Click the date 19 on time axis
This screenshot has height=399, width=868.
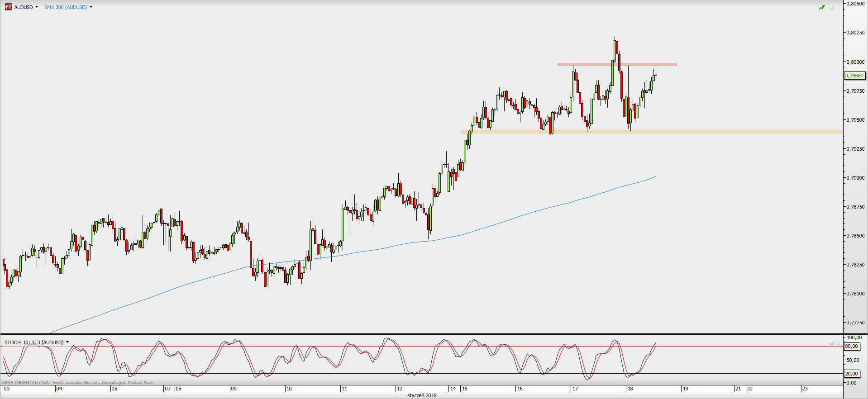click(x=685, y=389)
